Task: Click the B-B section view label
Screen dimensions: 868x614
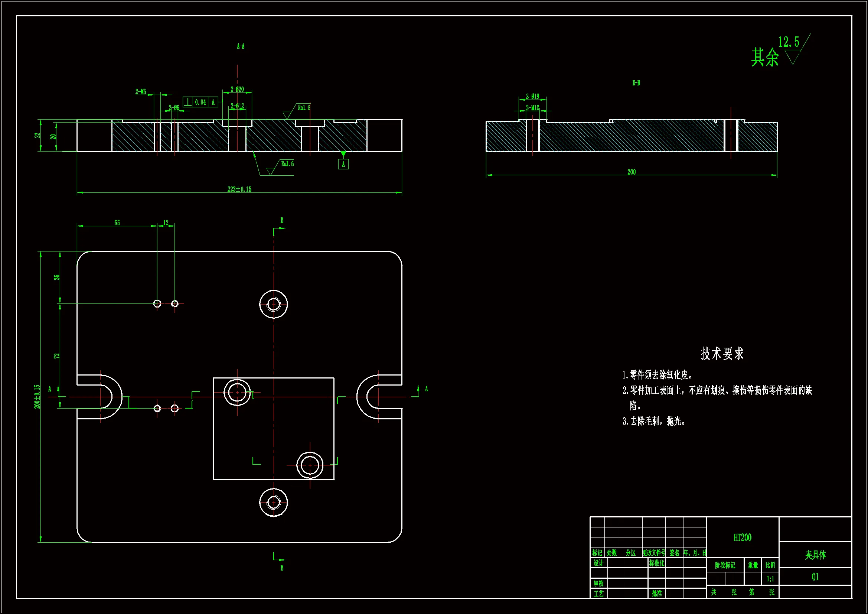Action: point(636,83)
